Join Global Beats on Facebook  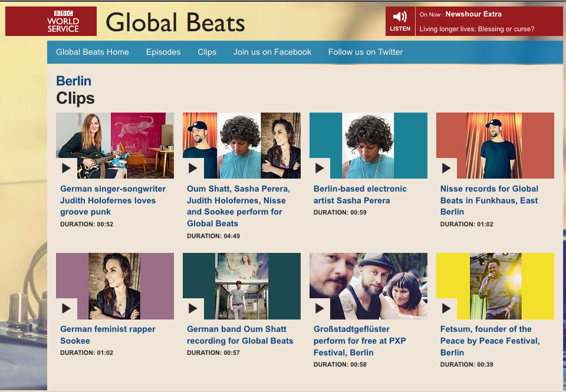[x=272, y=52]
